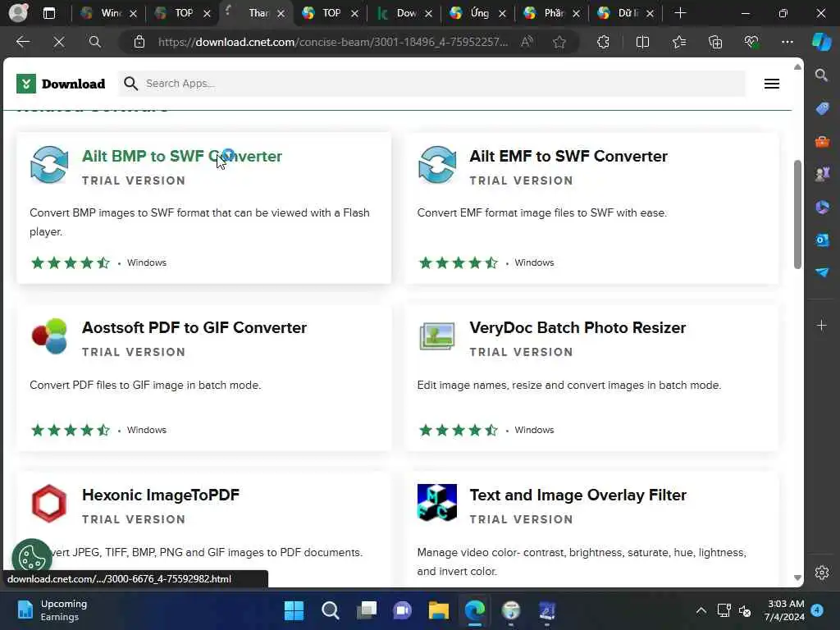Open cookie preferences button
Image resolution: width=840 pixels, height=630 pixels.
tap(32, 558)
